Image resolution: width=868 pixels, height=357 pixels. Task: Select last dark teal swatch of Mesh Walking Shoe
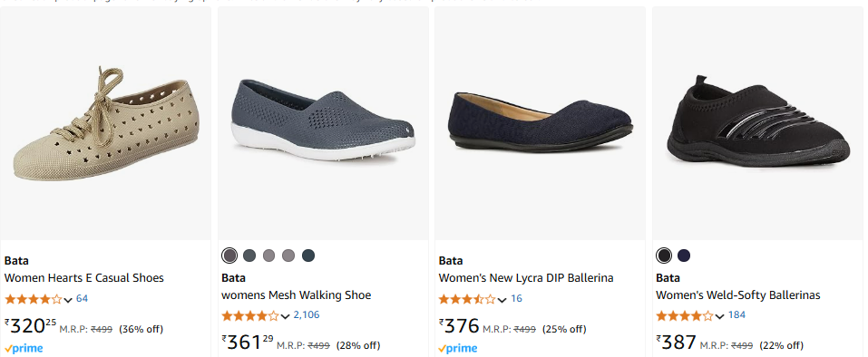[x=308, y=256]
